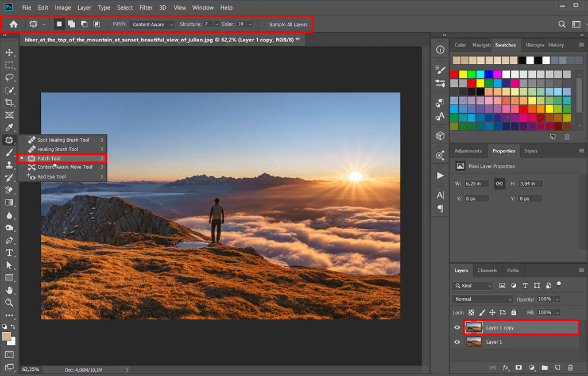Expand the Normal blending mode dropdown

[x=482, y=299]
